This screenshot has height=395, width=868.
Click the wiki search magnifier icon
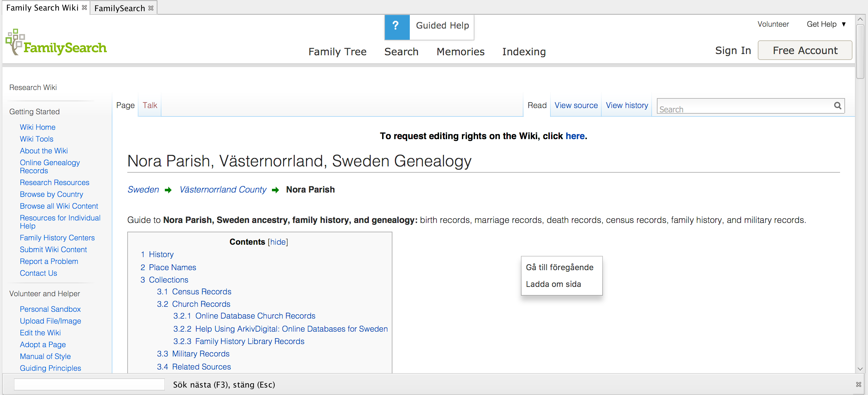point(837,106)
